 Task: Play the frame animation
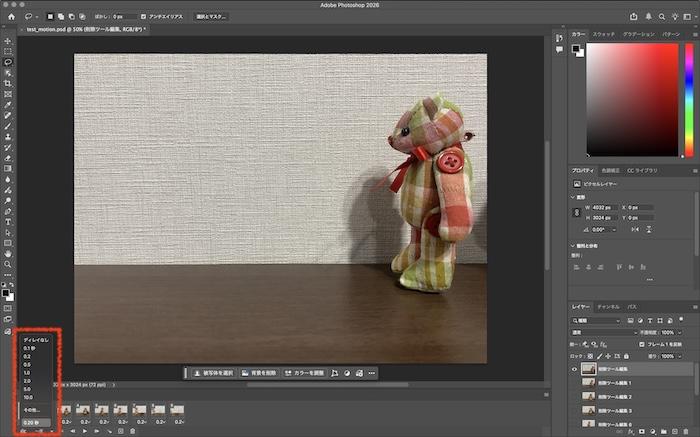click(x=86, y=431)
